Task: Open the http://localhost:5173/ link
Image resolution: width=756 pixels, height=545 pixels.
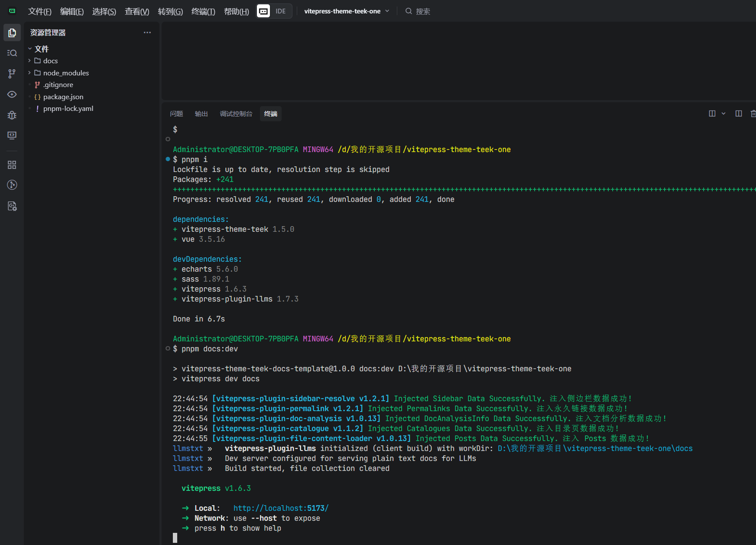Action: [x=281, y=508]
